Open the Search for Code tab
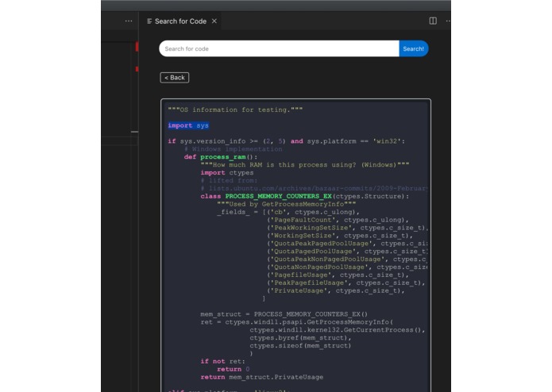Viewport: 552px width, 392px height. (180, 21)
